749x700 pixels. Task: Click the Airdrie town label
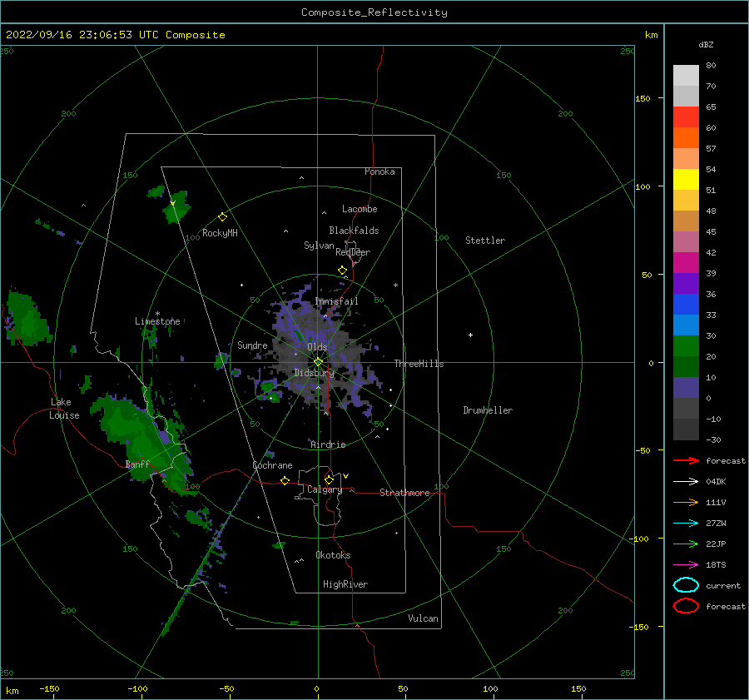(328, 444)
